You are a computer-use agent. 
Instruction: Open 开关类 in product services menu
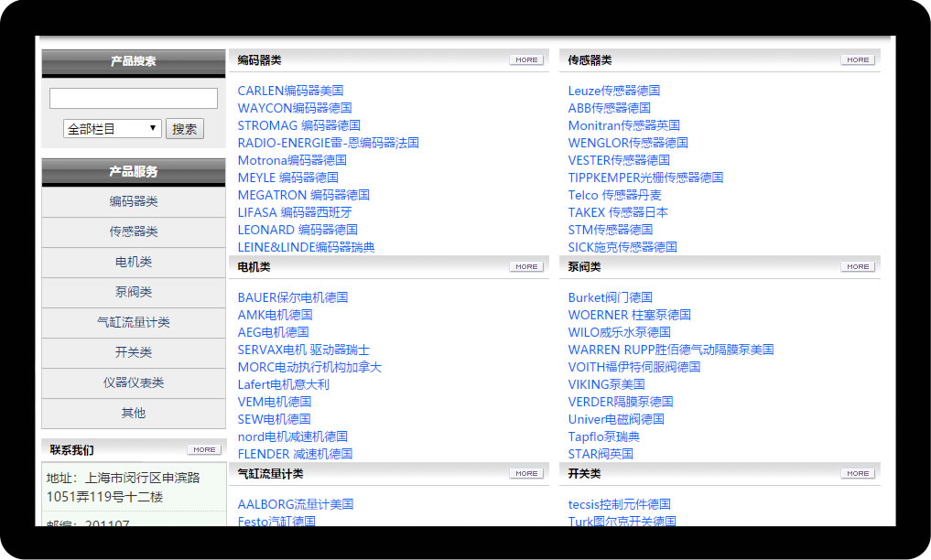134,353
